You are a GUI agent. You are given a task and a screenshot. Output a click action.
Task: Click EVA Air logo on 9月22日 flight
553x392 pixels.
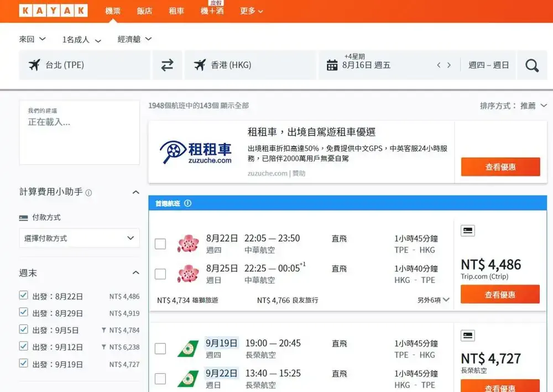click(x=188, y=379)
